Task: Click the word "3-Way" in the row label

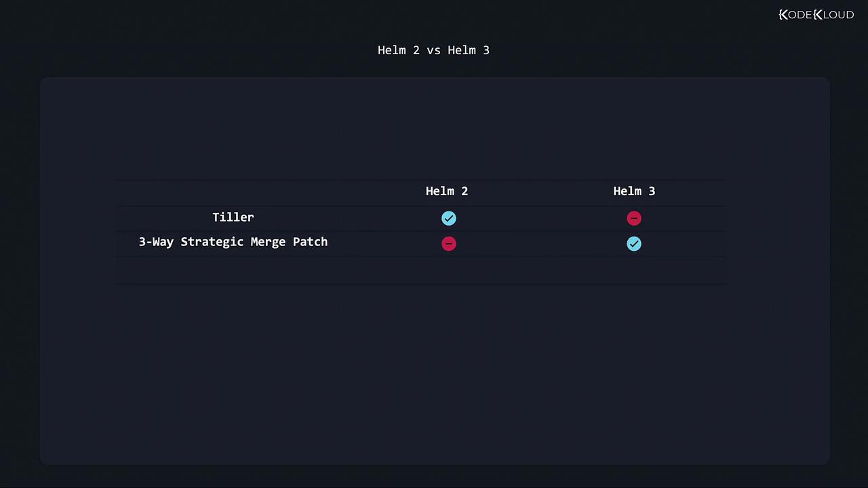Action: point(156,242)
